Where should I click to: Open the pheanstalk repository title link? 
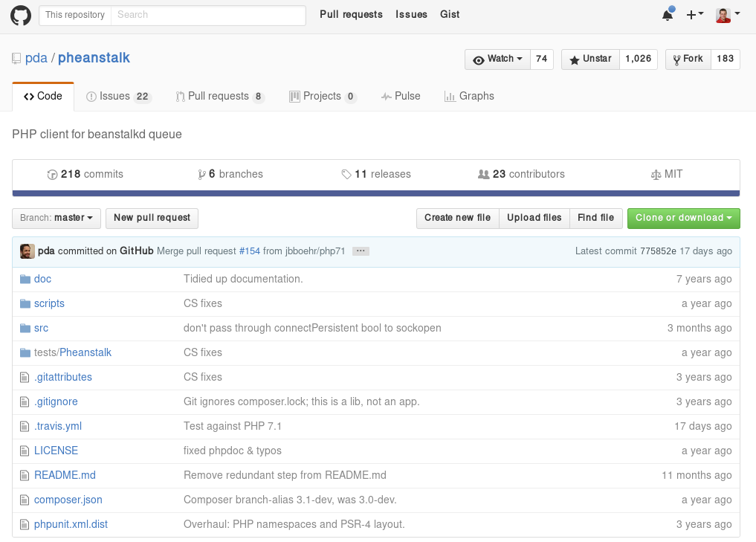coord(94,58)
